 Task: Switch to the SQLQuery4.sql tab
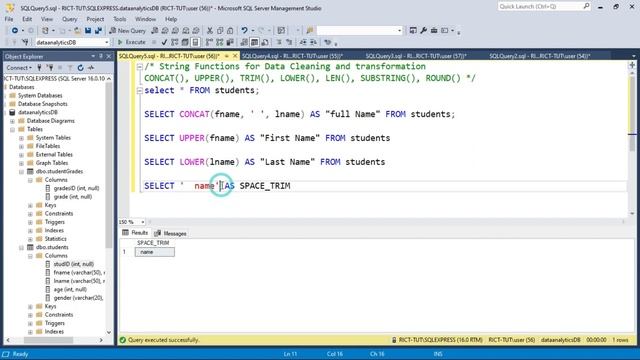292,56
